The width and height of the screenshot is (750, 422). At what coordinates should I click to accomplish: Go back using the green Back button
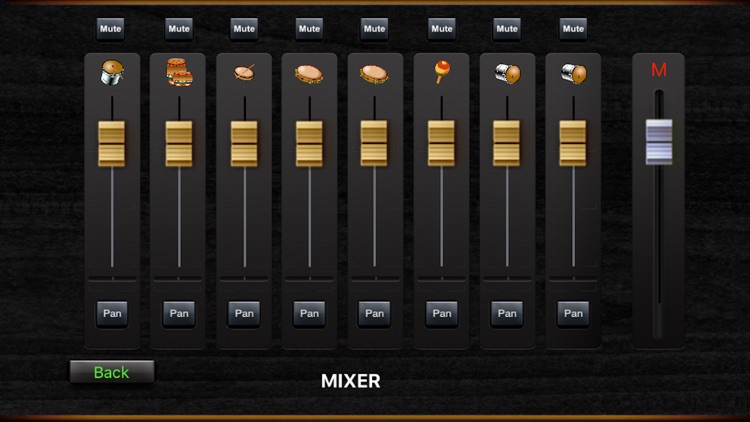point(112,372)
